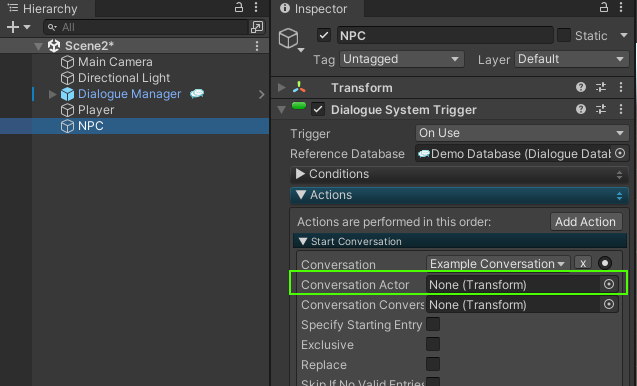Toggle the NPC active checkbox
The width and height of the screenshot is (637, 386).
(x=323, y=35)
